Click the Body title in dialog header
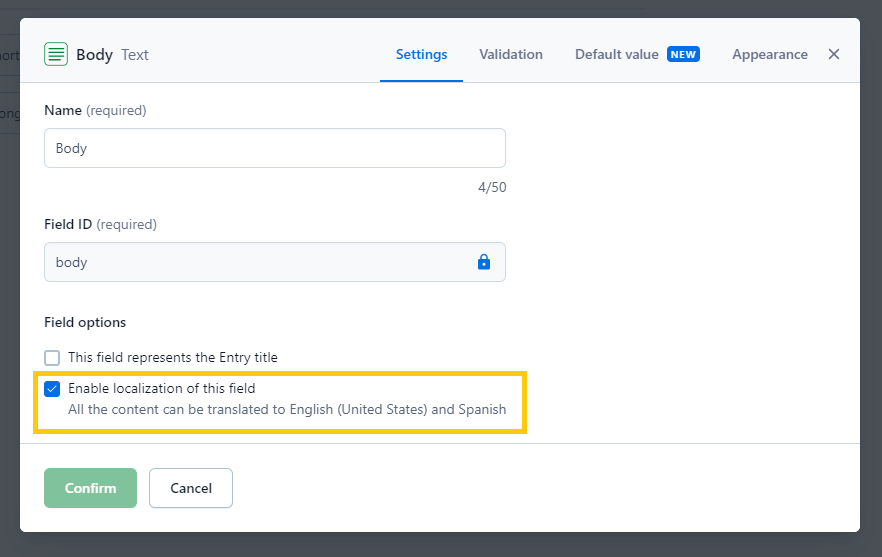 coord(94,54)
